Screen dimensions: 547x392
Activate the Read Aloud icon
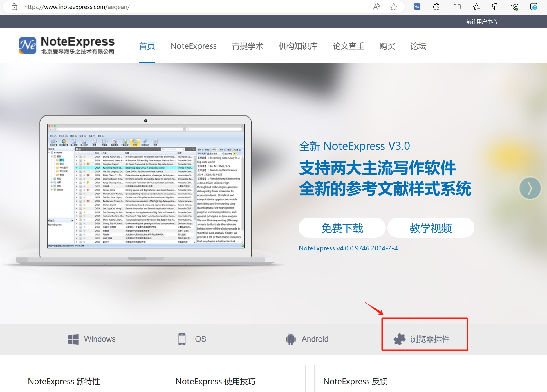376,7
